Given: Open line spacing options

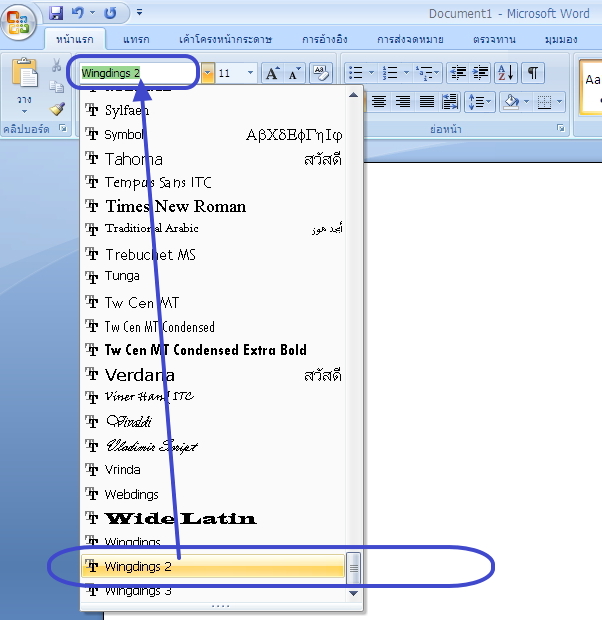Looking at the screenshot, I should pos(479,102).
